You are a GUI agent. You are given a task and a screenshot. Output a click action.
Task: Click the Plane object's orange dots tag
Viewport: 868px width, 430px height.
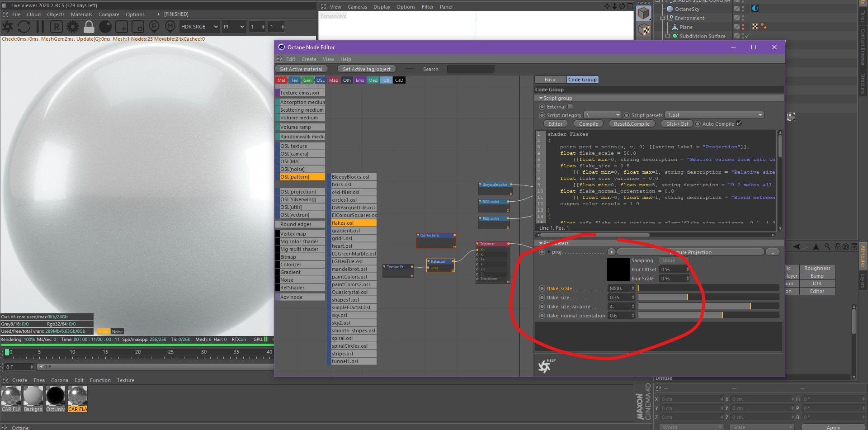point(764,27)
